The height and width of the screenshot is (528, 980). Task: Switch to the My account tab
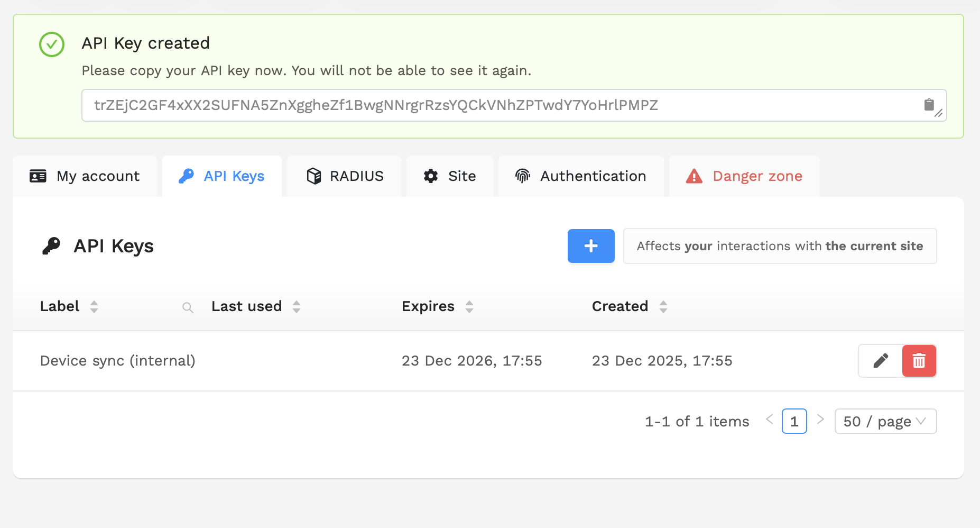85,176
